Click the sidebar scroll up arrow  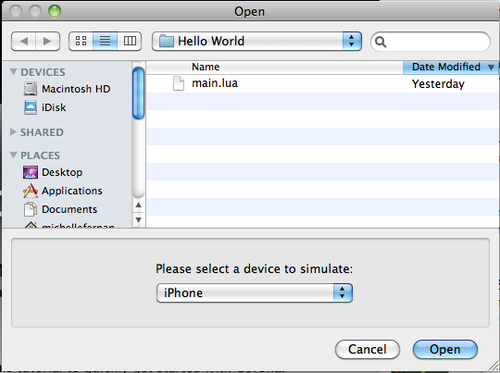[138, 205]
